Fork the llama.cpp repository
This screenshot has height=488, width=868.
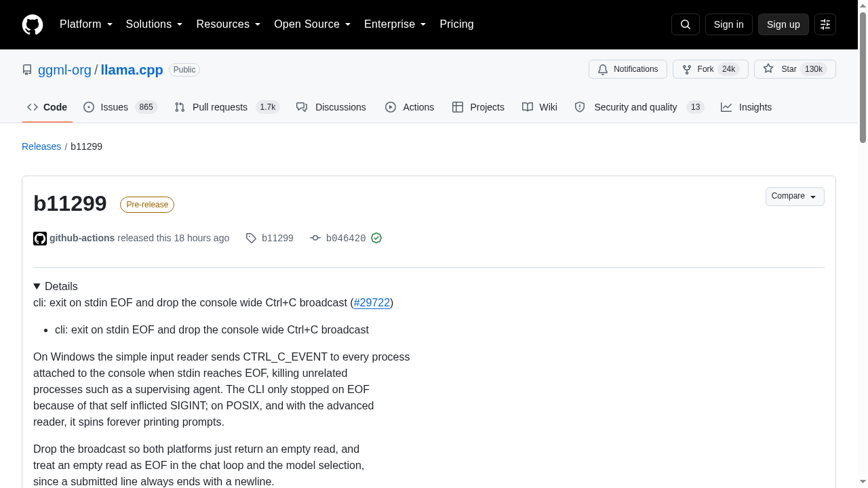tap(711, 69)
